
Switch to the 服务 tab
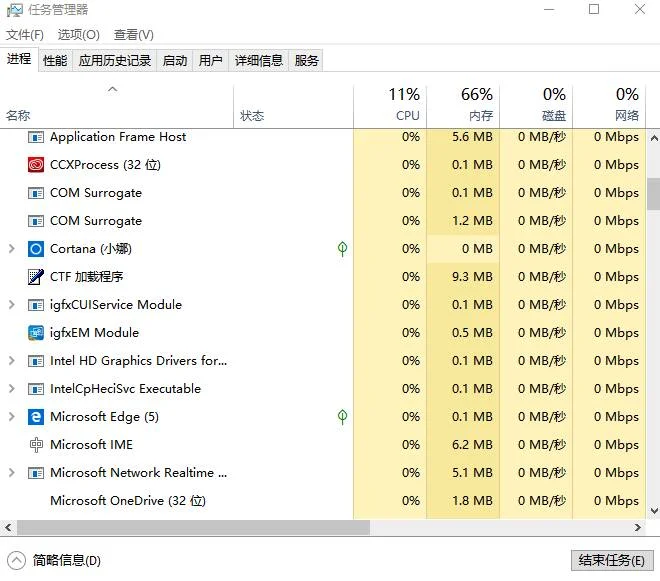[306, 61]
